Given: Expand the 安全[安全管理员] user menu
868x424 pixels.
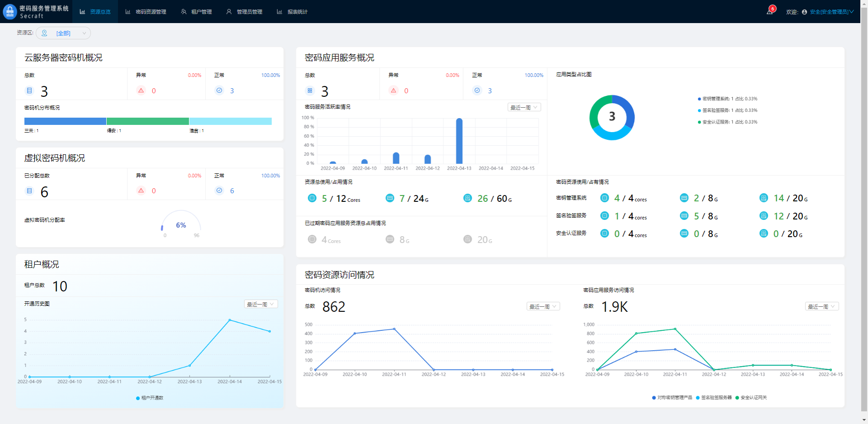Looking at the screenshot, I should click(831, 12).
